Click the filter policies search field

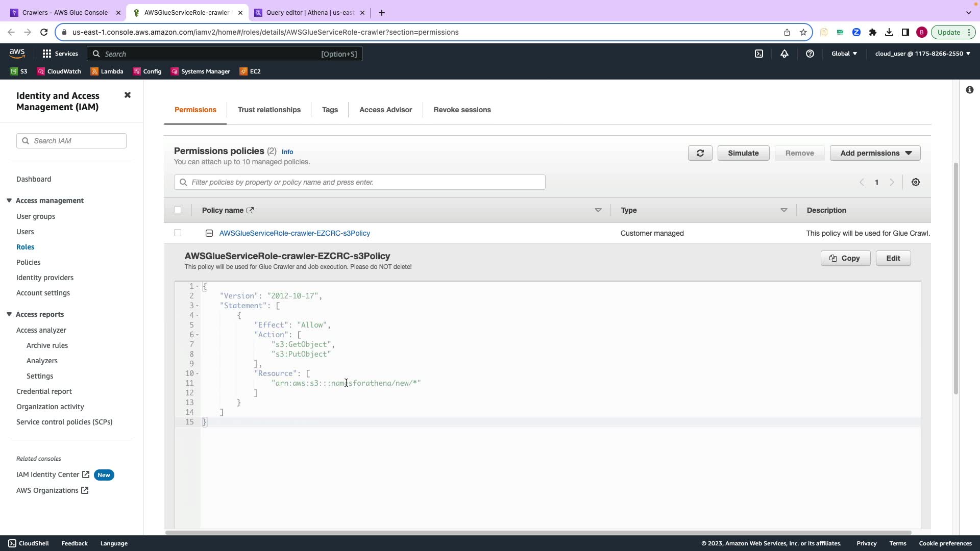tap(359, 182)
